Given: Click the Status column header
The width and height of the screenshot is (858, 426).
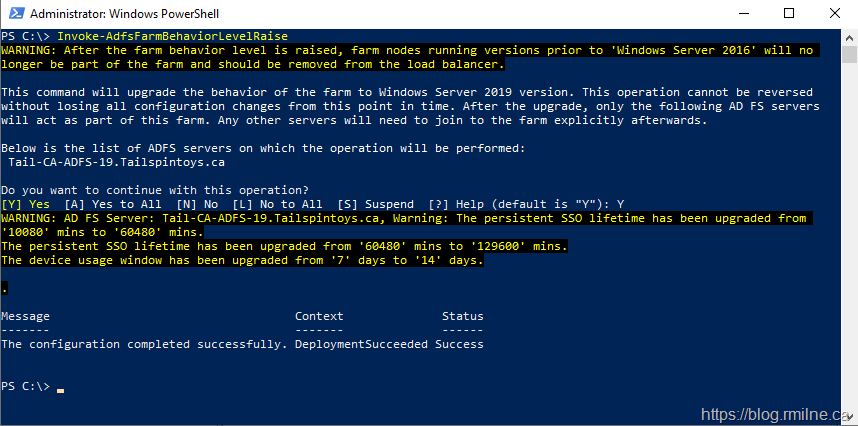Looking at the screenshot, I should point(463,316).
